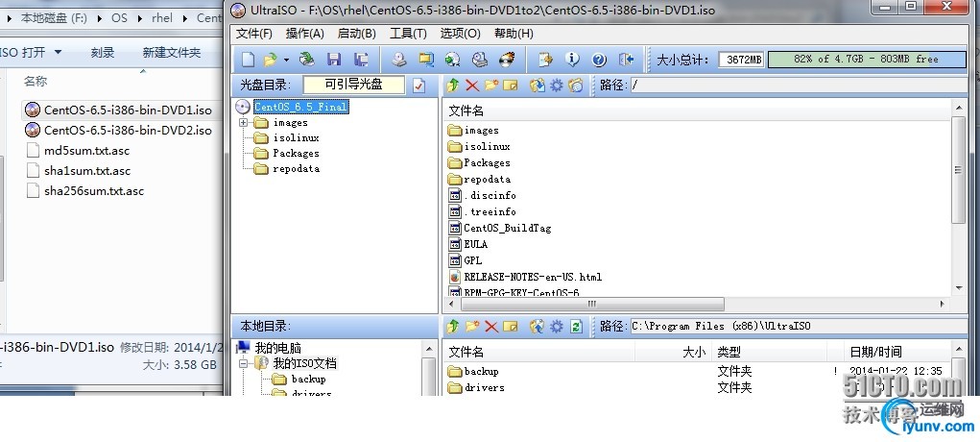Click New Folder icon in ISO panel toolbar
This screenshot has height=442, width=980.
pyautogui.click(x=491, y=86)
